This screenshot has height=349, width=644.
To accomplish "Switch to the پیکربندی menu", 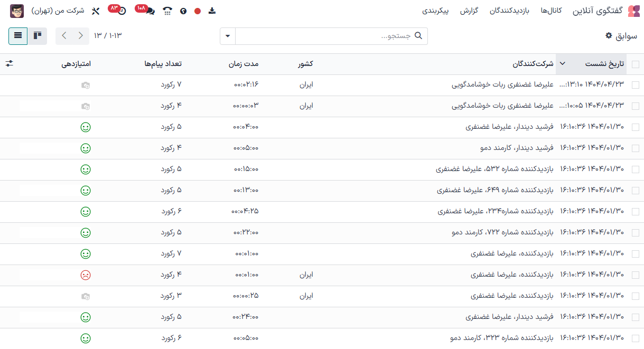I will click(x=436, y=11).
